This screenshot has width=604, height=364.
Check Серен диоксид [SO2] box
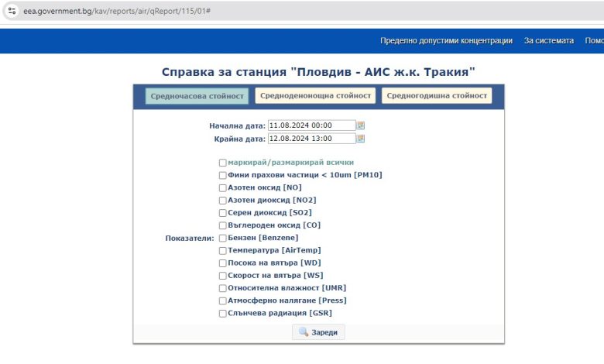point(223,213)
